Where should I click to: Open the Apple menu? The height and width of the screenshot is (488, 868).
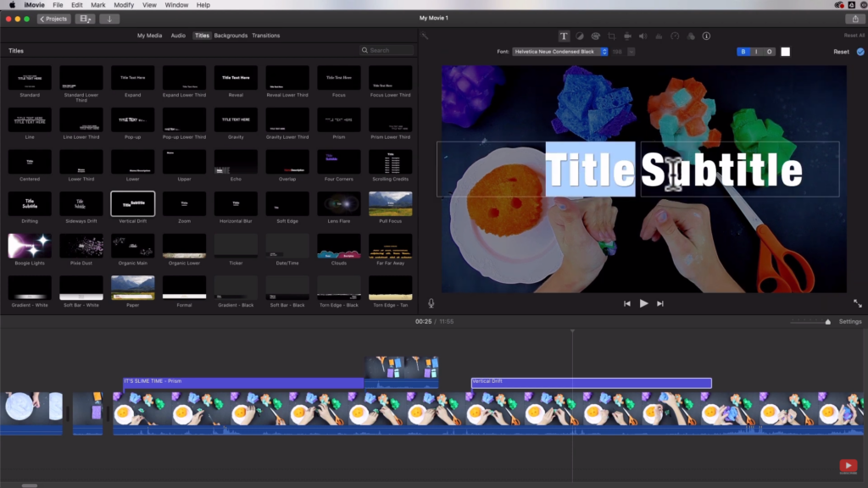[12, 5]
